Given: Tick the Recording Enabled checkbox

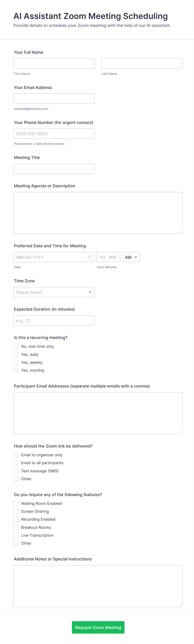Looking at the screenshot, I should [x=16, y=519].
